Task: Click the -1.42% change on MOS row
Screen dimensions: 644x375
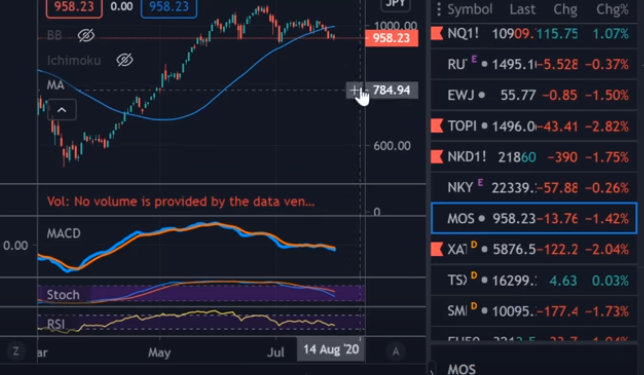Action: (607, 219)
